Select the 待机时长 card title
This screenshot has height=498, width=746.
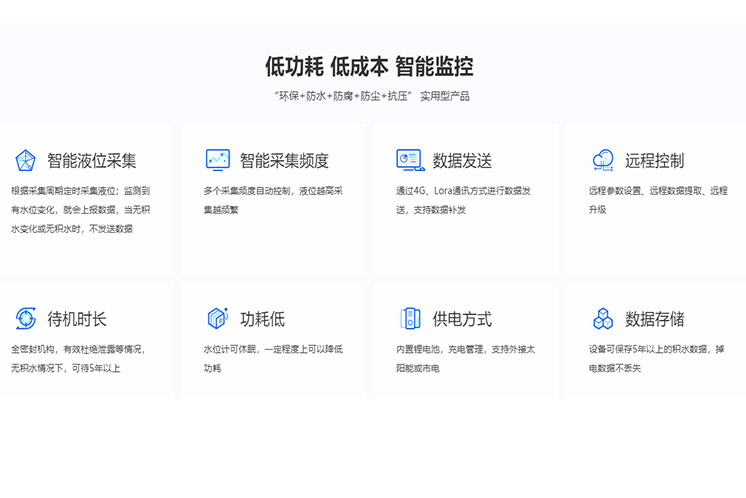[77, 320]
